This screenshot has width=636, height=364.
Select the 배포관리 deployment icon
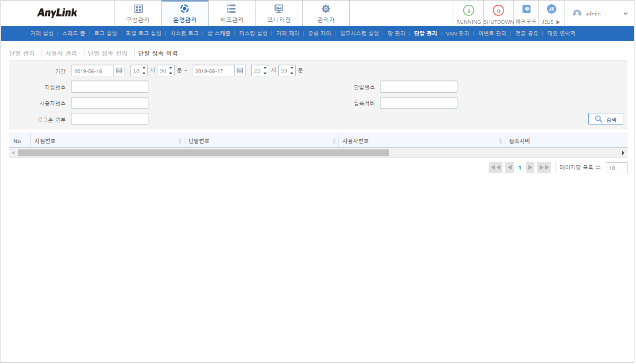tap(232, 9)
